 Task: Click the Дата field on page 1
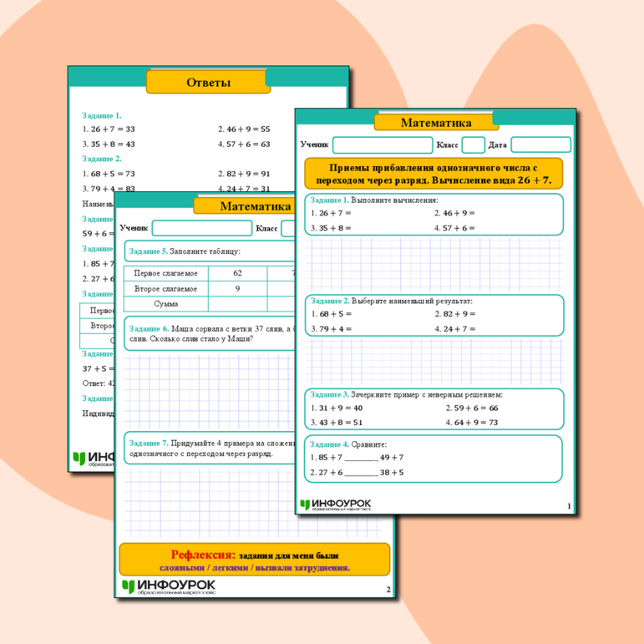pyautogui.click(x=540, y=145)
